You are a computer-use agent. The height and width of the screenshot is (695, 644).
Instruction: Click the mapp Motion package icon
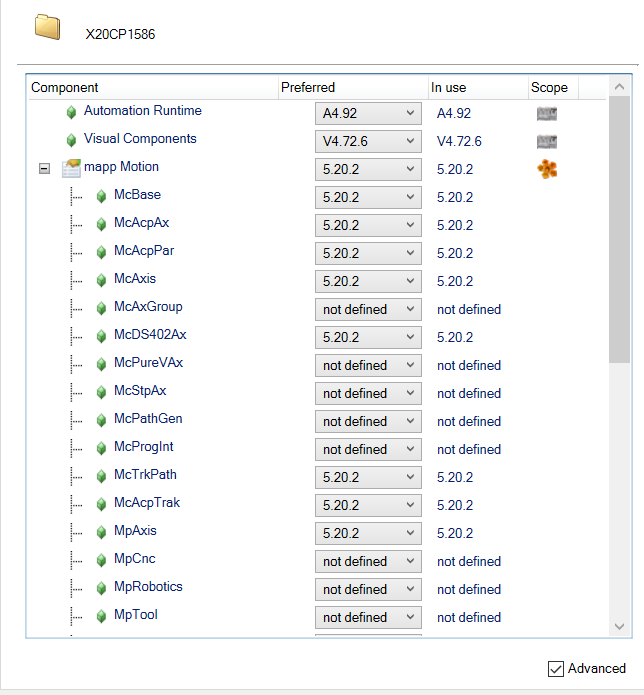tap(71, 169)
